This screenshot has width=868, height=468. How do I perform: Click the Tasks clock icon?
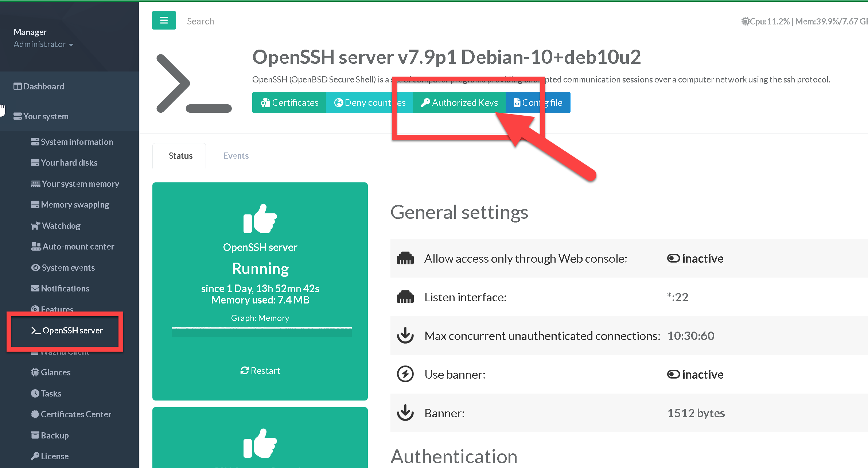tap(35, 394)
